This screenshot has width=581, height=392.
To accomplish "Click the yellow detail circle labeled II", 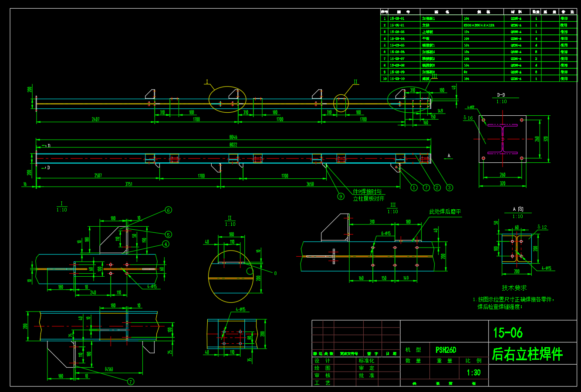I will coord(341,103).
